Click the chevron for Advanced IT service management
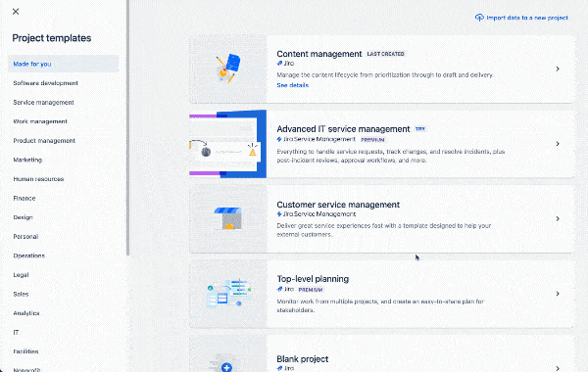Image resolution: width=588 pixels, height=372 pixels. click(558, 144)
